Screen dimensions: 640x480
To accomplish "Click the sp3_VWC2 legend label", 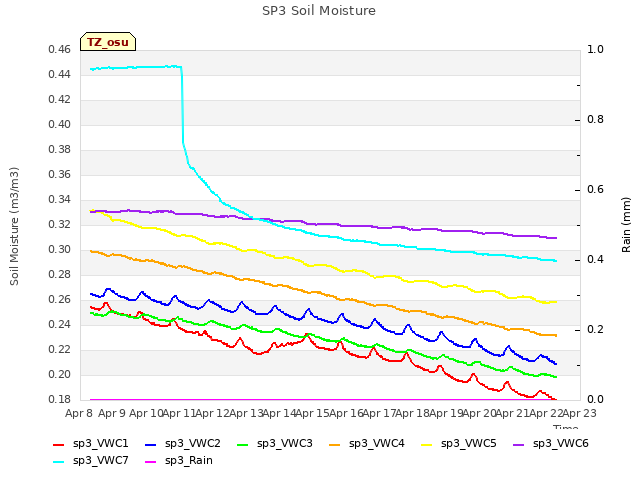I will (x=193, y=444).
